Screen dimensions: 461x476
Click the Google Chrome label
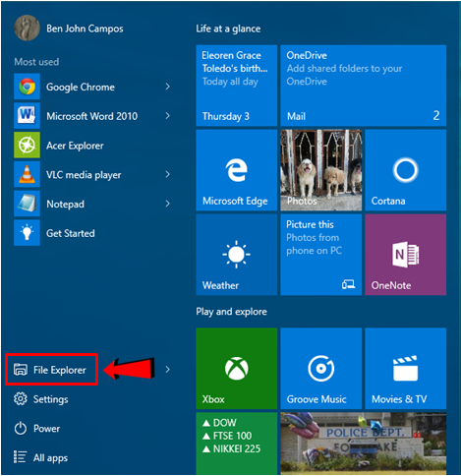(x=81, y=88)
